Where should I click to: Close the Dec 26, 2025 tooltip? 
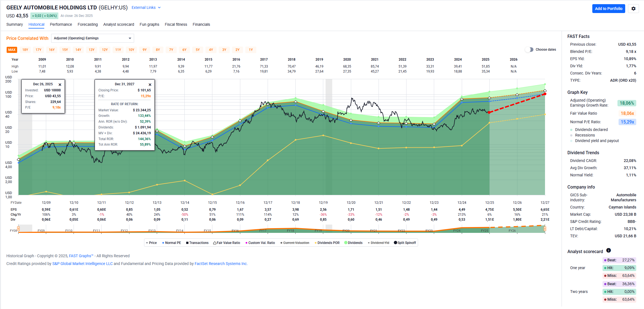(x=60, y=85)
